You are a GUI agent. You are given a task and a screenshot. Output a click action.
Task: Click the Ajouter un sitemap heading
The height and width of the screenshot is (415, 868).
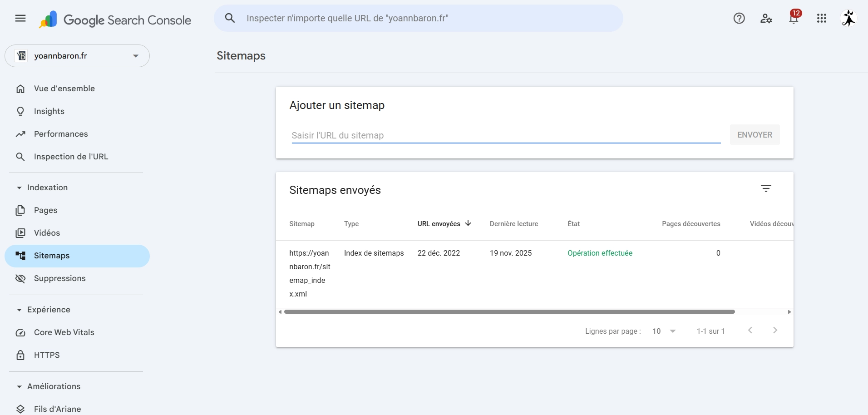[337, 105]
